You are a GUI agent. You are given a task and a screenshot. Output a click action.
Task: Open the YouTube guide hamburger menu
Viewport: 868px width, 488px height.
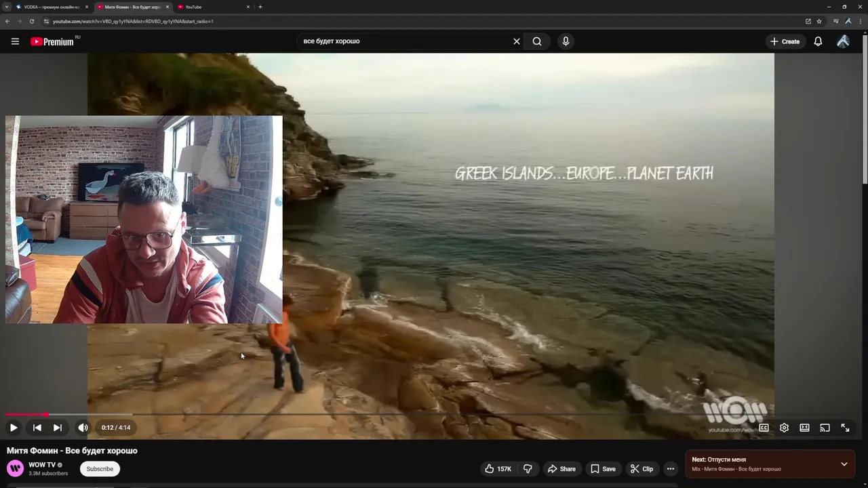(15, 41)
